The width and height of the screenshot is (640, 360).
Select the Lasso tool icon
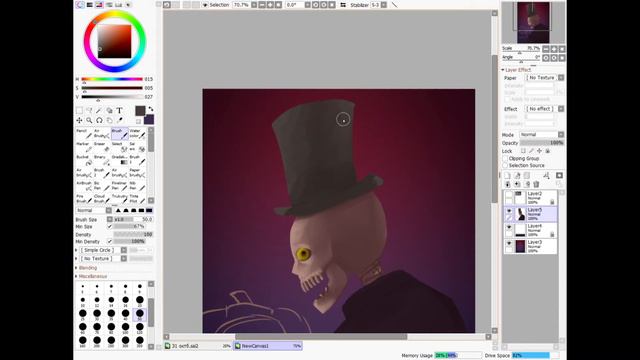click(89, 111)
